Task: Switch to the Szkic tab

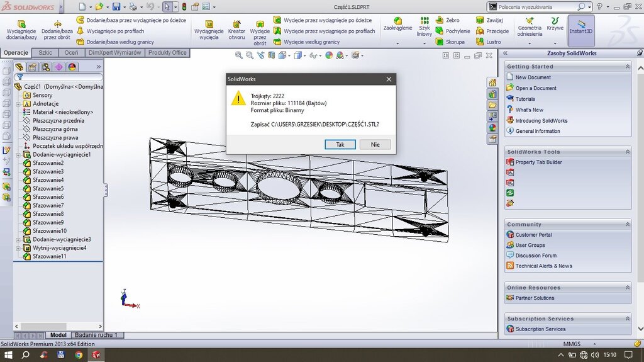Action: [45, 53]
